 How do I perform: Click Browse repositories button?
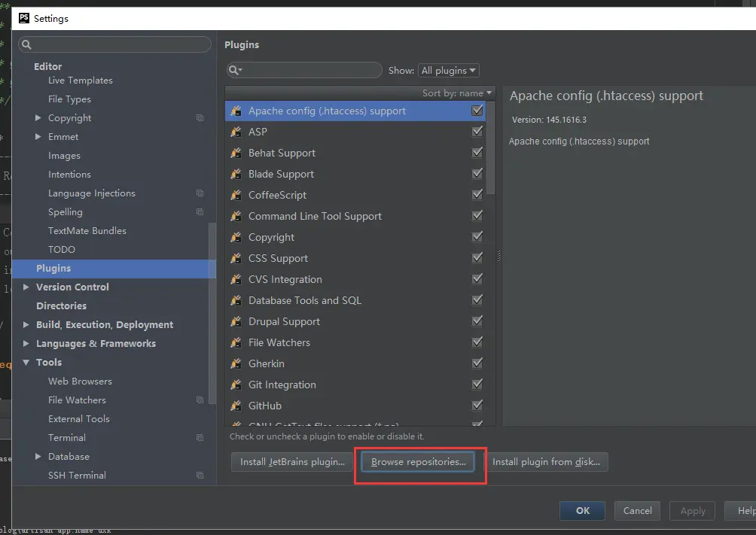(x=418, y=462)
